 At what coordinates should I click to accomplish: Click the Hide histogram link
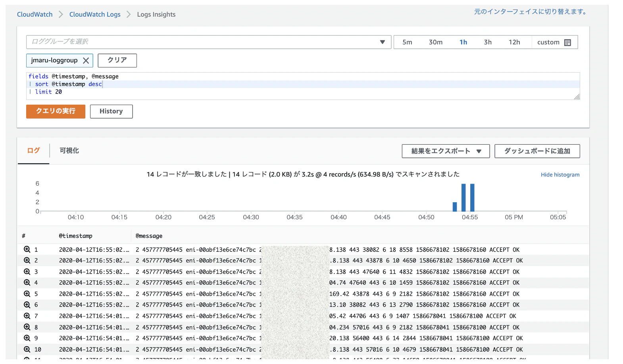560,174
